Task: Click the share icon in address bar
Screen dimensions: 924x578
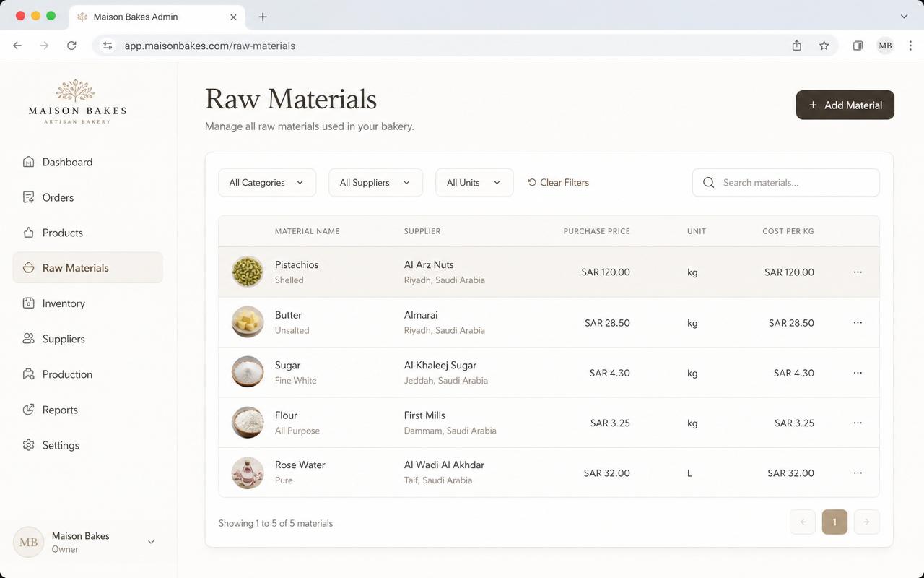Action: (x=797, y=46)
